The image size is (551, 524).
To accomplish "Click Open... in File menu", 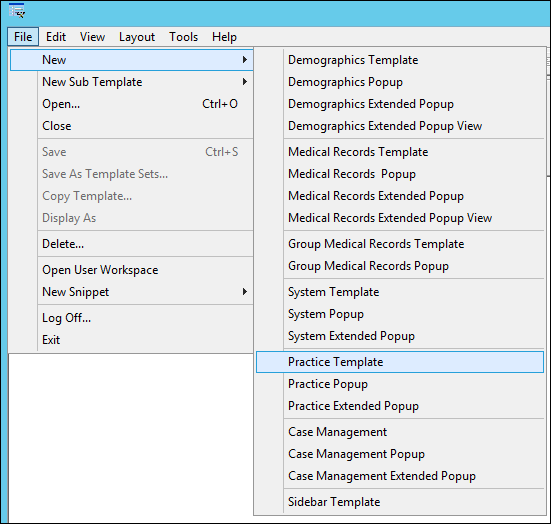I will click(x=131, y=104).
